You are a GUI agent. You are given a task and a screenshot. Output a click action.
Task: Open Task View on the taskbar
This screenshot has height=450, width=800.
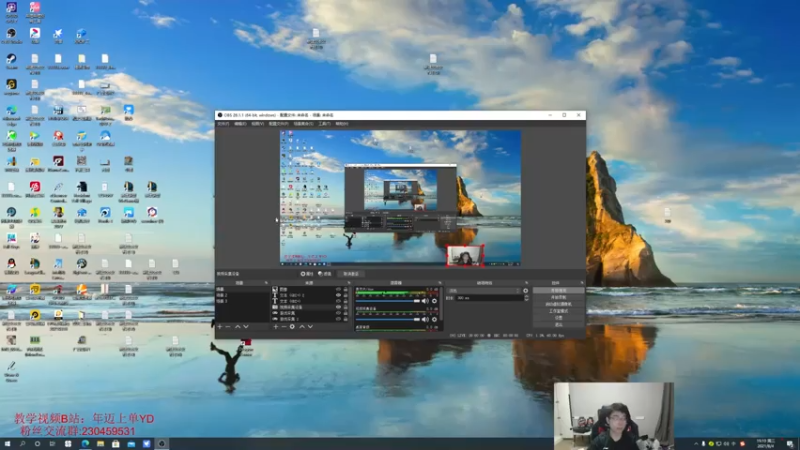53,444
